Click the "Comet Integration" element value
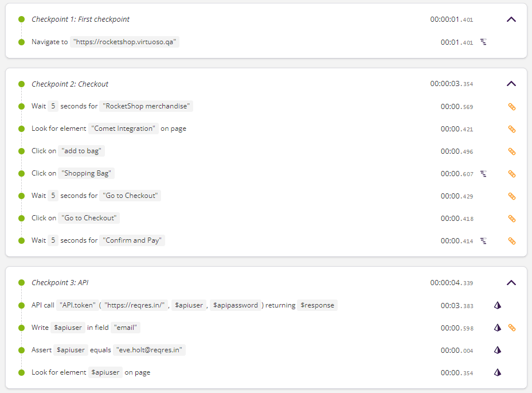Viewport: 532px width, 393px height. pos(123,129)
